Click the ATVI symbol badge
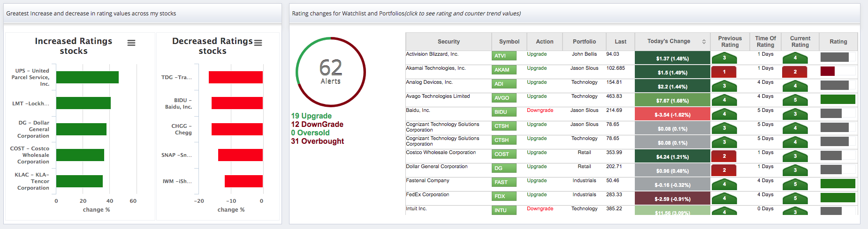The width and height of the screenshot is (868, 229). (x=504, y=56)
